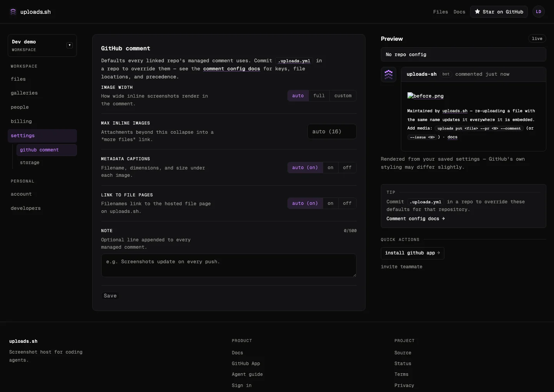Open the LD user avatar menu

539,12
